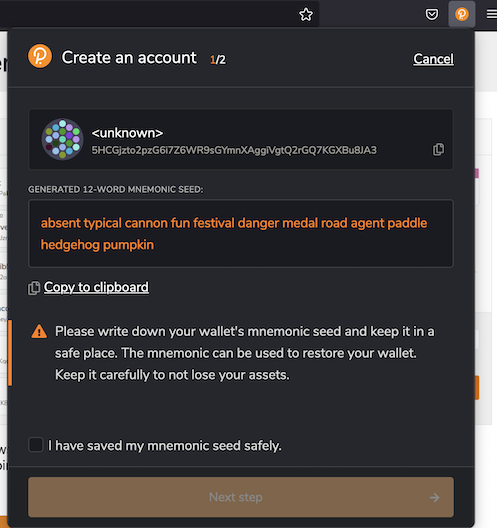Click inside the mnemonic seed text box

point(241,234)
